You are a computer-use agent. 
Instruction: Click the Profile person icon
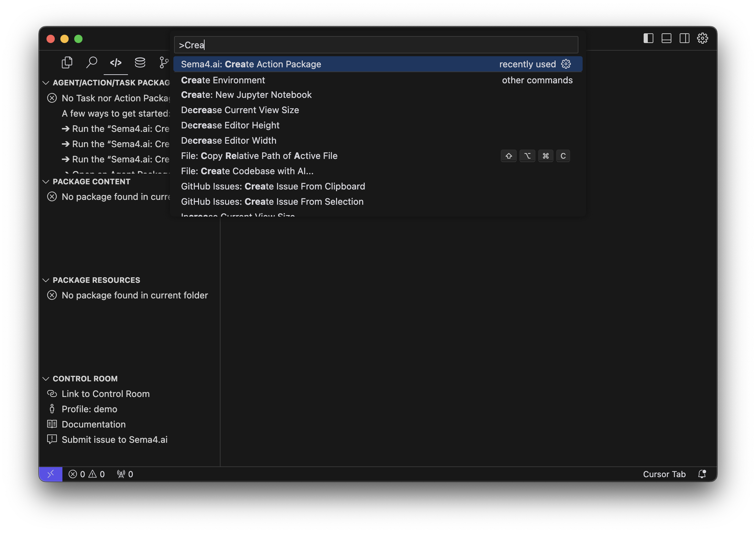coord(52,409)
